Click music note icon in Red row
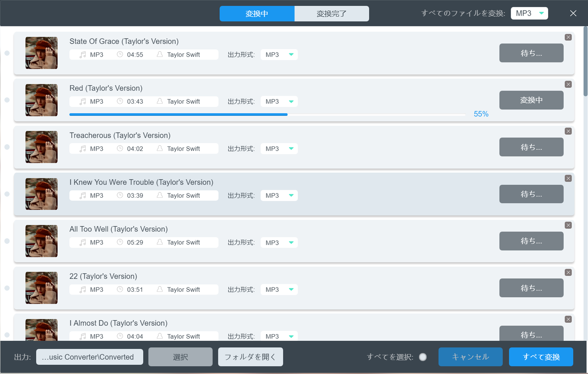Viewport: 588px width, 374px height. pos(83,102)
